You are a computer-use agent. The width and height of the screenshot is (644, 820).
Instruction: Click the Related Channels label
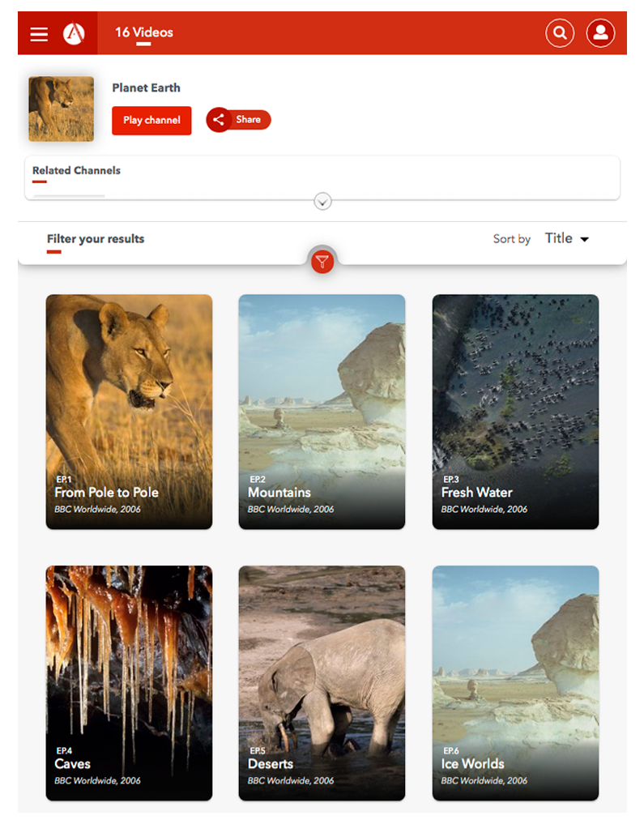76,170
